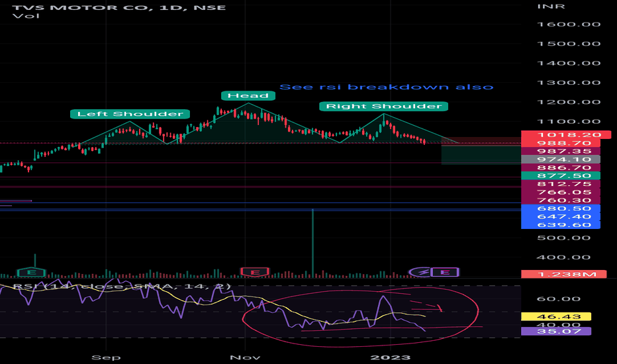The image size is (617, 364).
Task: Click the 2023 time axis label
Action: pyautogui.click(x=391, y=357)
